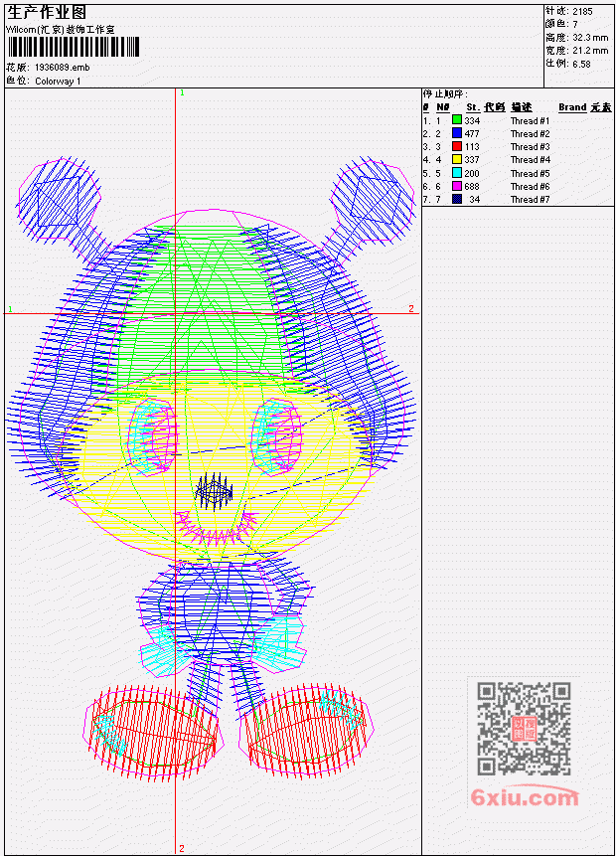
Task: Click thread code 477
Action: [x=472, y=134]
